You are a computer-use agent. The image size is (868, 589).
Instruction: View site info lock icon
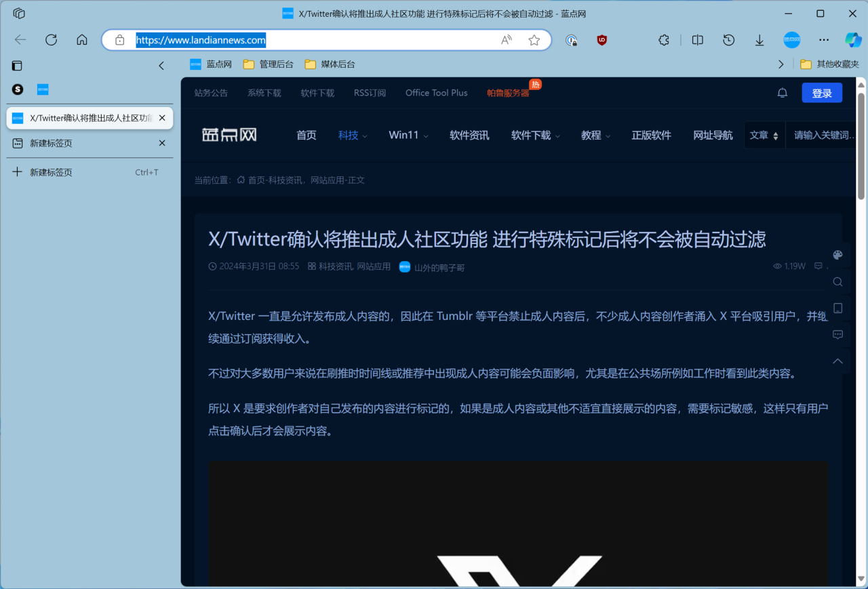120,40
